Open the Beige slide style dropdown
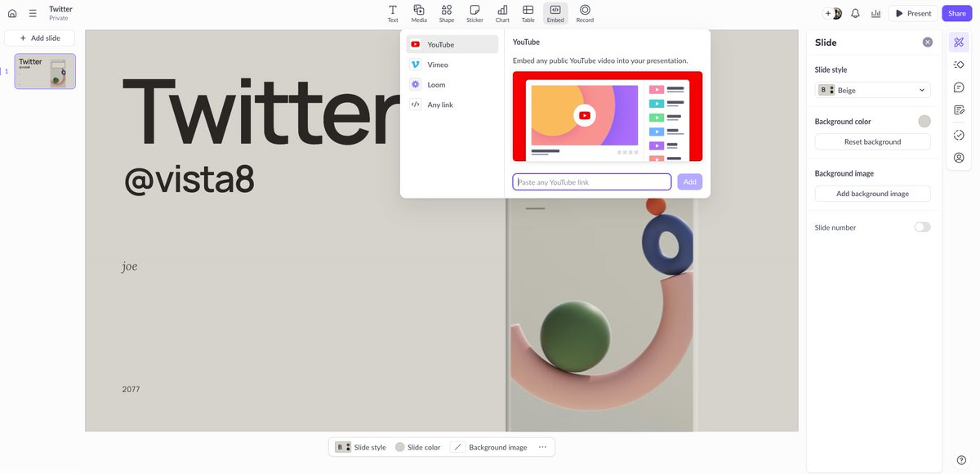This screenshot has height=474, width=980. coord(872,90)
